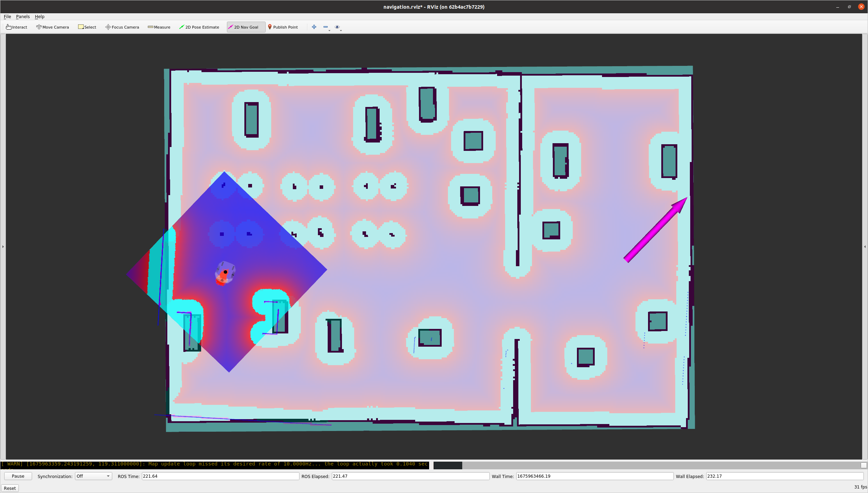Pick the Measure ruler tool
The height and width of the screenshot is (493, 868).
[159, 27]
